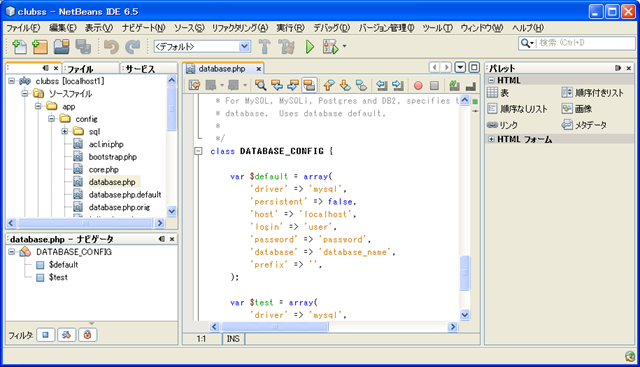640x367 pixels.
Task: Shift line left in the editor toolbar
Action: (x=381, y=85)
